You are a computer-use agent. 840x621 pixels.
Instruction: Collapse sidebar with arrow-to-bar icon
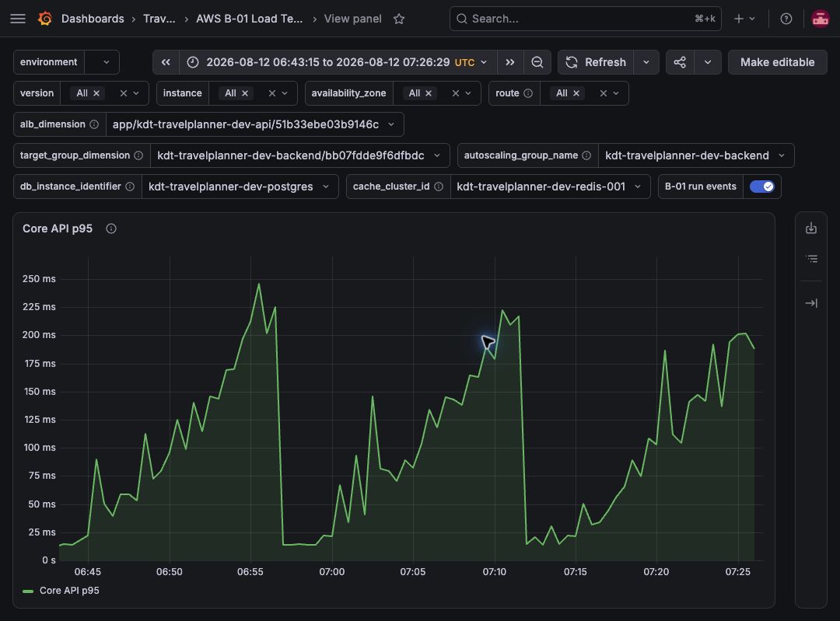811,303
